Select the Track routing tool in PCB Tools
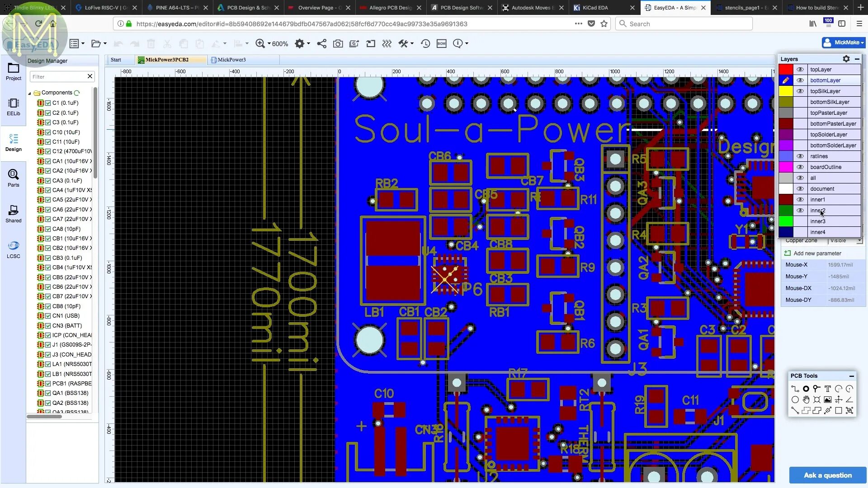The width and height of the screenshot is (868, 488). pos(795,389)
